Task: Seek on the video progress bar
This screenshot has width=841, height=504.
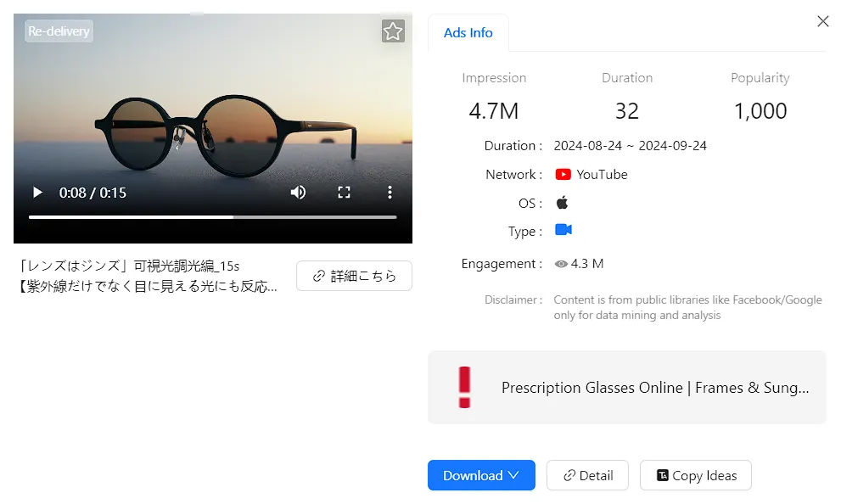Action: [212, 217]
